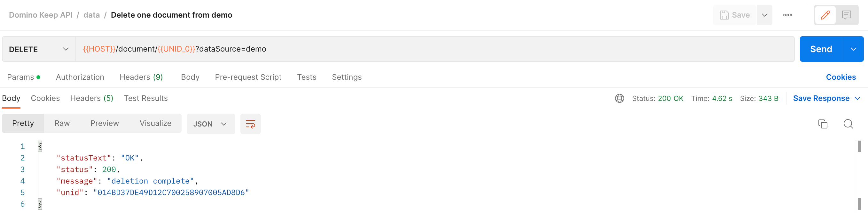Image resolution: width=868 pixels, height=213 pixels.
Task: Click inside the request URL field
Action: tap(337, 49)
